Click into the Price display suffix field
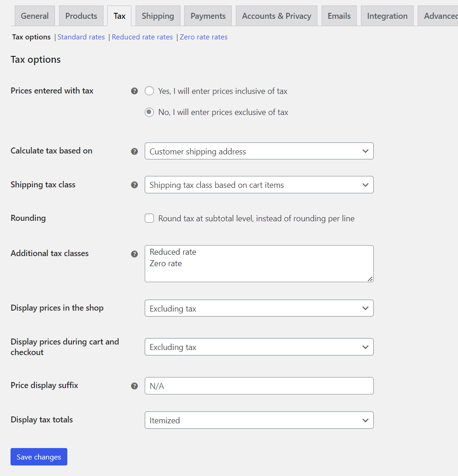Image resolution: width=458 pixels, height=476 pixels. (259, 386)
